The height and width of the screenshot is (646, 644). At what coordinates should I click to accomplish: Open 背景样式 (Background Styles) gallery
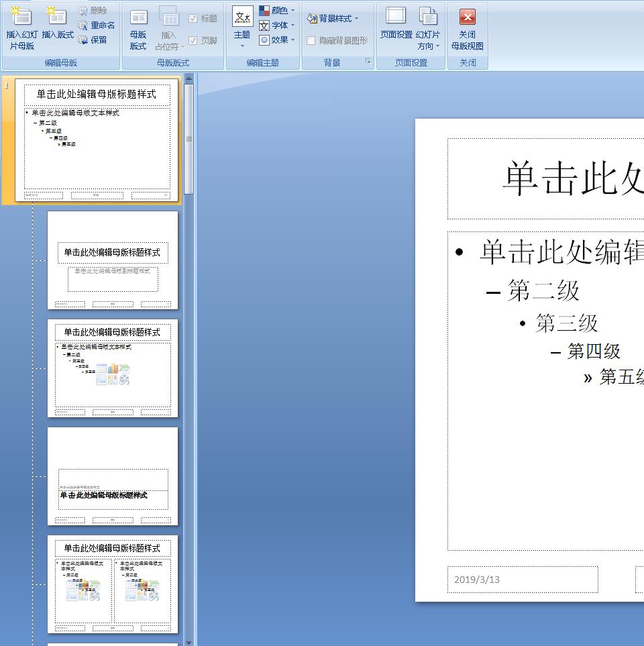coord(333,19)
